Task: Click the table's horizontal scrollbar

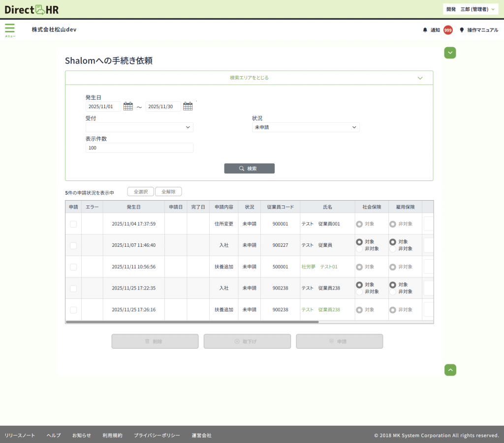Action: (x=192, y=322)
